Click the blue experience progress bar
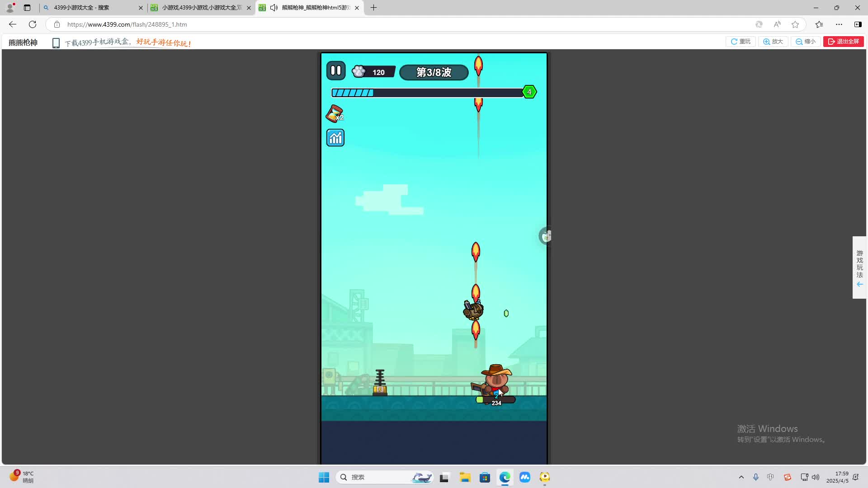The image size is (868, 488). coord(427,93)
